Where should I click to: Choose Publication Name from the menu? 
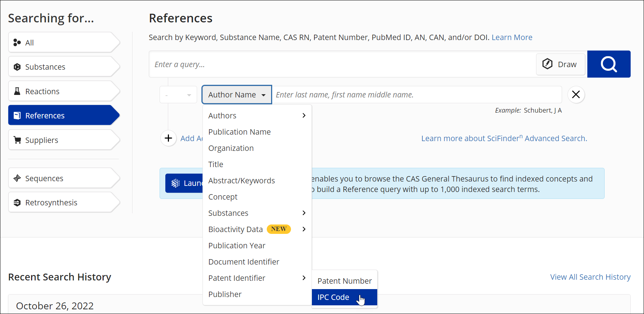coord(257,132)
